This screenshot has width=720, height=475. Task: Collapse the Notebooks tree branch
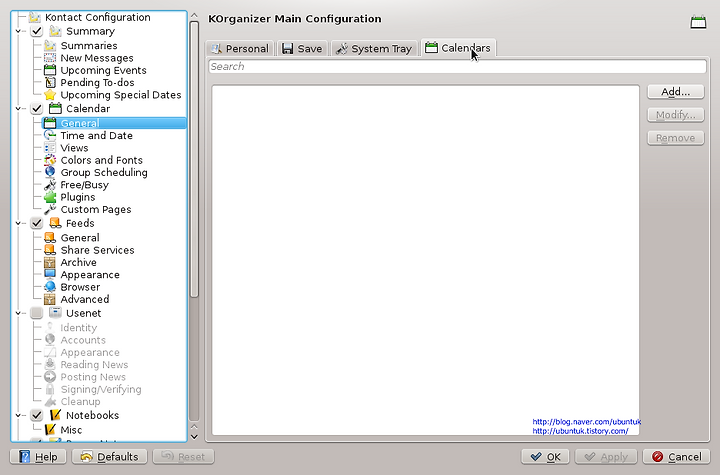tap(18, 415)
